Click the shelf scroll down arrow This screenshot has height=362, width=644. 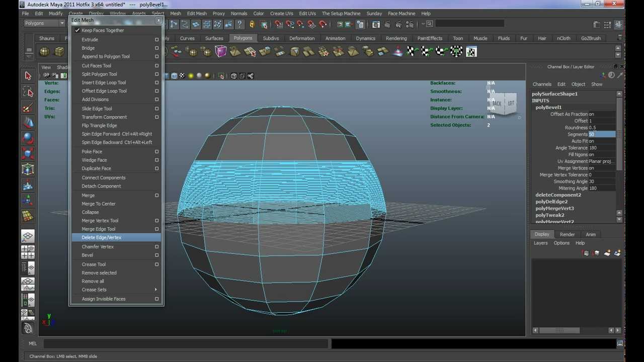point(618,55)
